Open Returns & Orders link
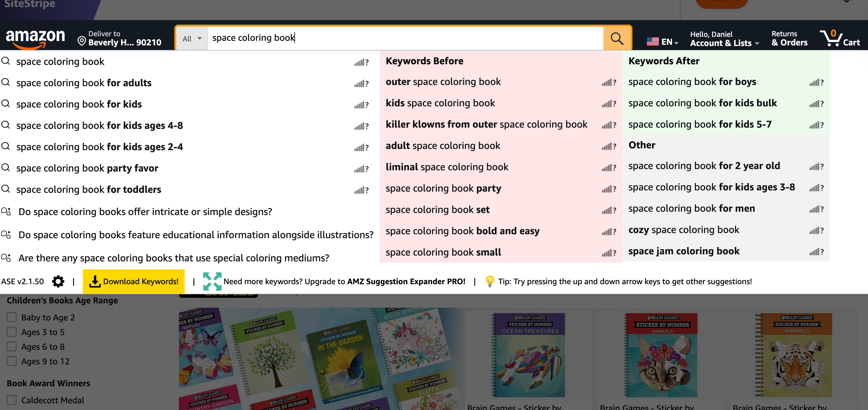 click(789, 38)
